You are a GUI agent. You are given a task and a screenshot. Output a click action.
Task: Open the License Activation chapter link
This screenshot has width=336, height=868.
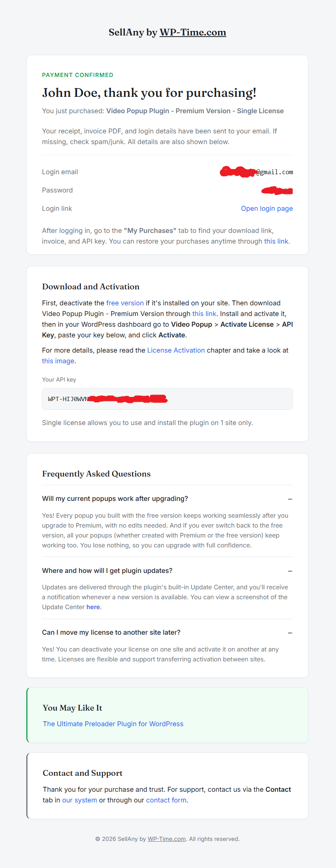(176, 350)
